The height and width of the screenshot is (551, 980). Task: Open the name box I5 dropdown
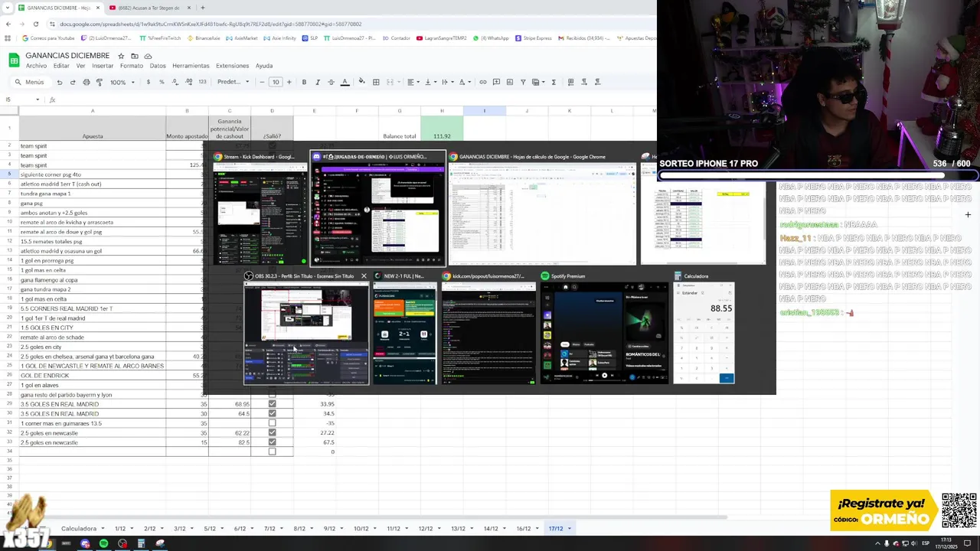coord(37,99)
